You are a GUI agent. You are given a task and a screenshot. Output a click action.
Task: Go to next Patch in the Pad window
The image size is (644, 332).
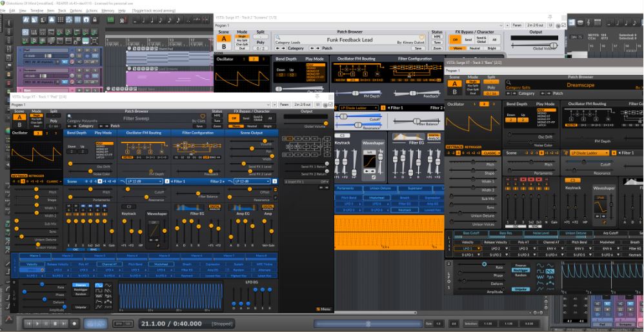107,126
